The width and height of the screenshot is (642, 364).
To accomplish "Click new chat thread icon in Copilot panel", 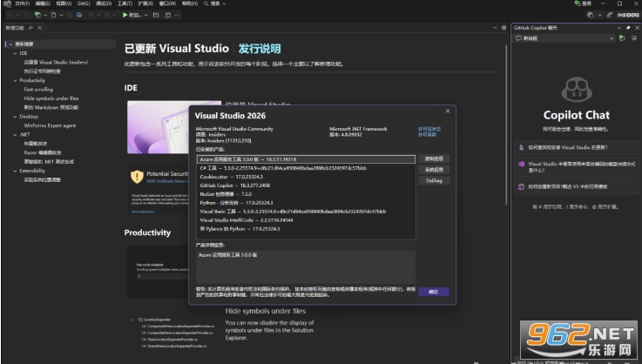I will pos(622,38).
